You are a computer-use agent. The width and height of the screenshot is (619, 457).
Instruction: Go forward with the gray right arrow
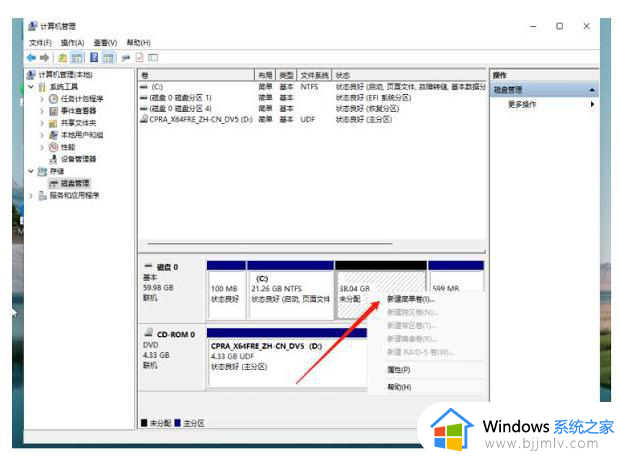[x=45, y=58]
